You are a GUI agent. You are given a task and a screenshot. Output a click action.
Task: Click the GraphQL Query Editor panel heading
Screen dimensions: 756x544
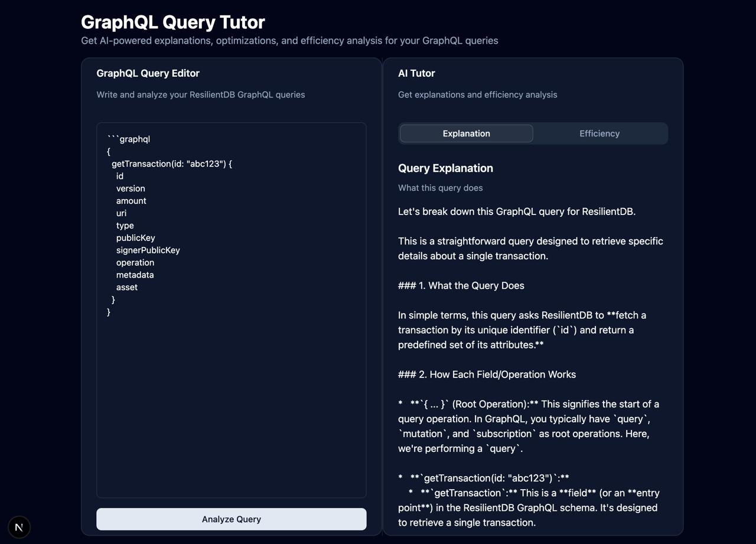(148, 73)
